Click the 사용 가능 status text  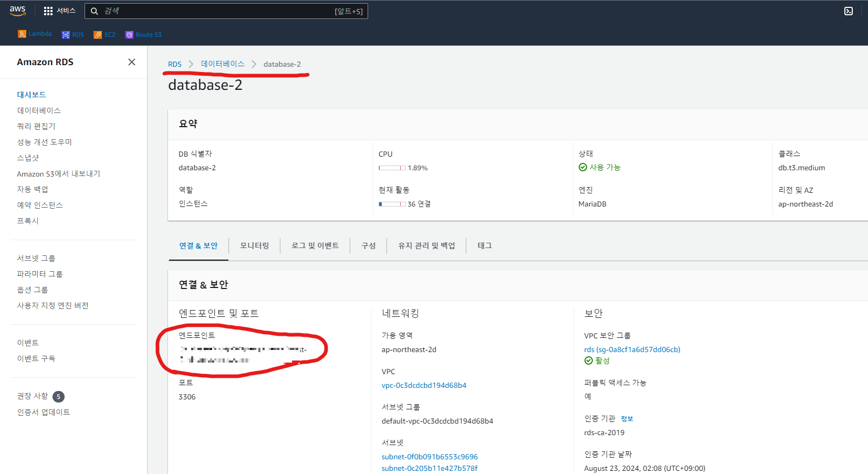coord(605,167)
